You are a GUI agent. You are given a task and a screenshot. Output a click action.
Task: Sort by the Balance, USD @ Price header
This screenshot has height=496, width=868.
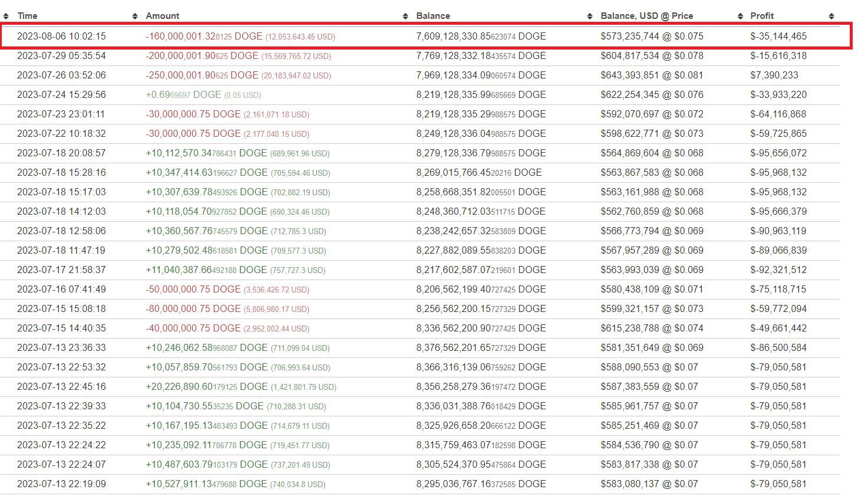pos(646,16)
